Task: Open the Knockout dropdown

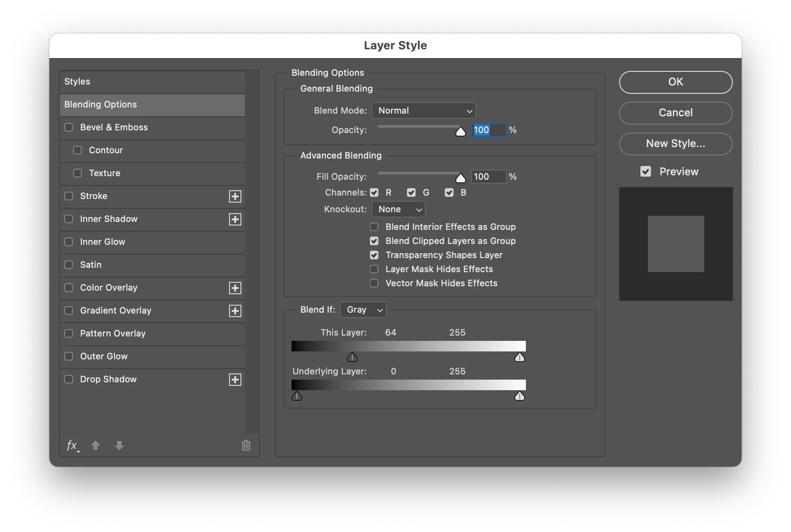Action: 399,209
